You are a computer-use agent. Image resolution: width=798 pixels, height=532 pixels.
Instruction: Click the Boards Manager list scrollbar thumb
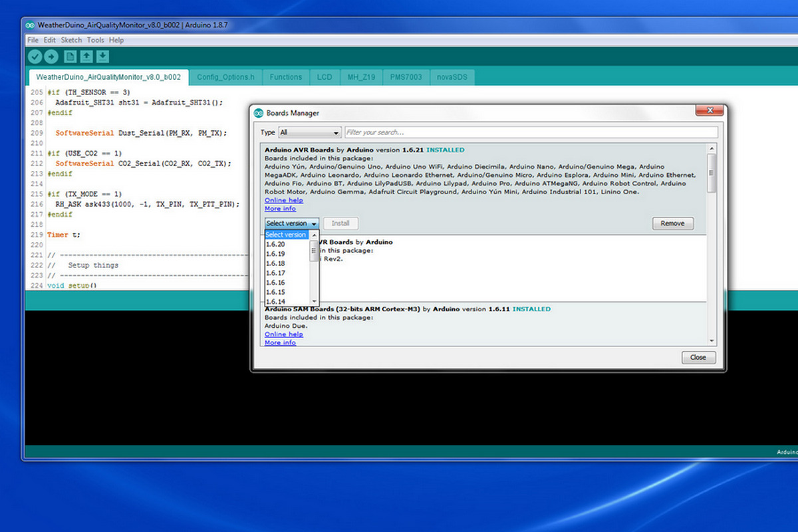pos(712,172)
